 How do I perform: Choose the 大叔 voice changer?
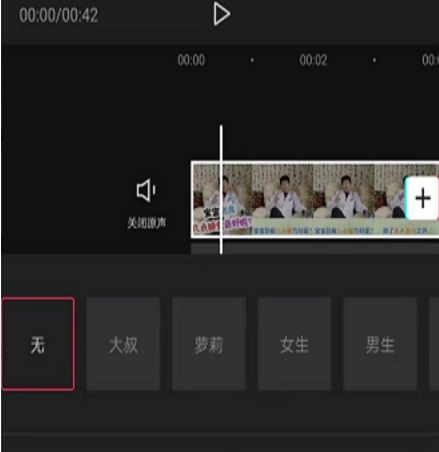pos(123,344)
